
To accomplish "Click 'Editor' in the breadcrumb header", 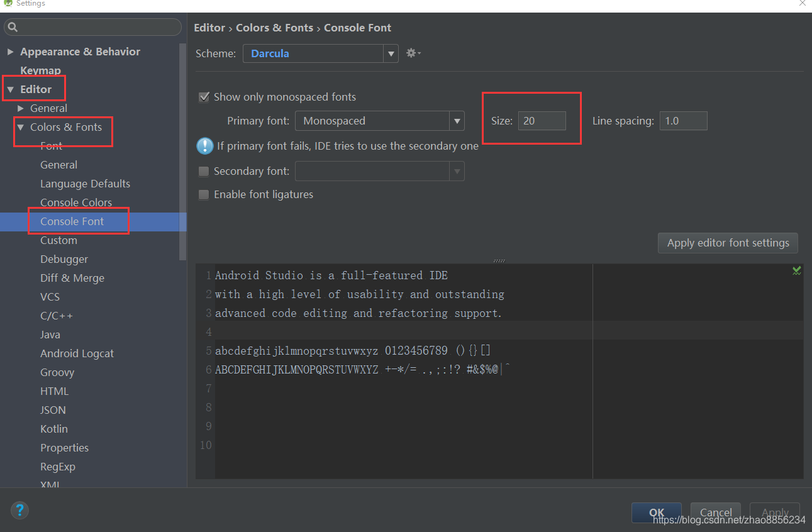I will (209, 28).
